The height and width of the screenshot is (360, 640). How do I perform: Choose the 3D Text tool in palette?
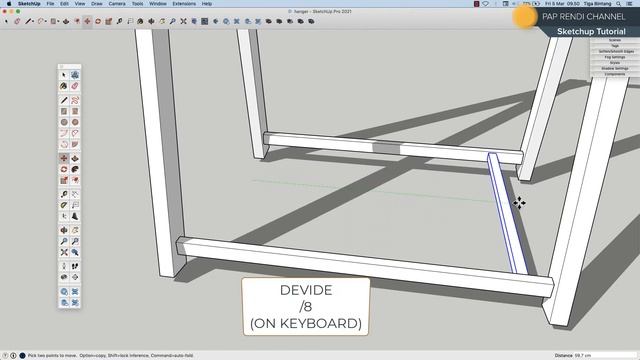75,216
